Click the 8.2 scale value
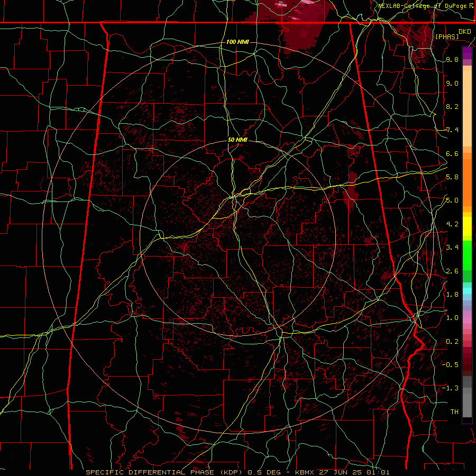The image size is (476, 476). (x=452, y=106)
